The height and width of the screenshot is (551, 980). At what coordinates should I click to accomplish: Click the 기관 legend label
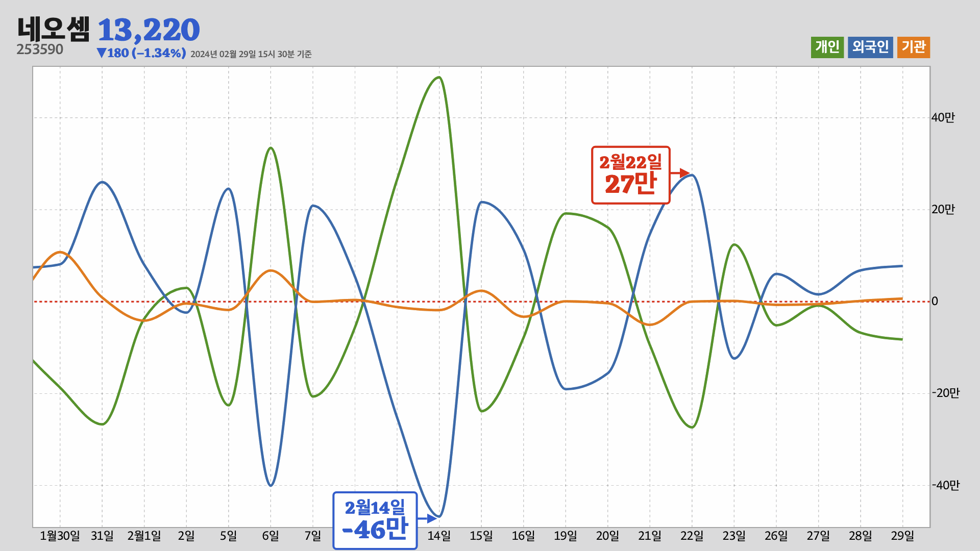[914, 47]
